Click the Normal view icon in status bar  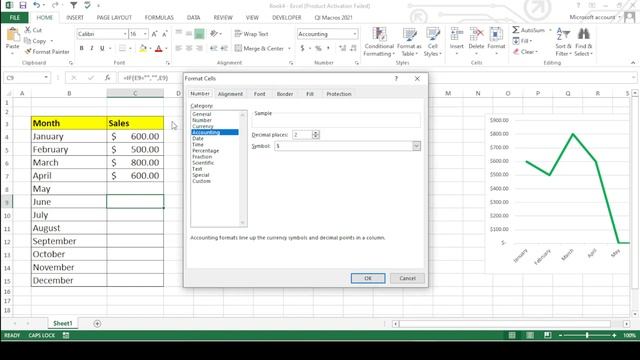click(x=512, y=335)
